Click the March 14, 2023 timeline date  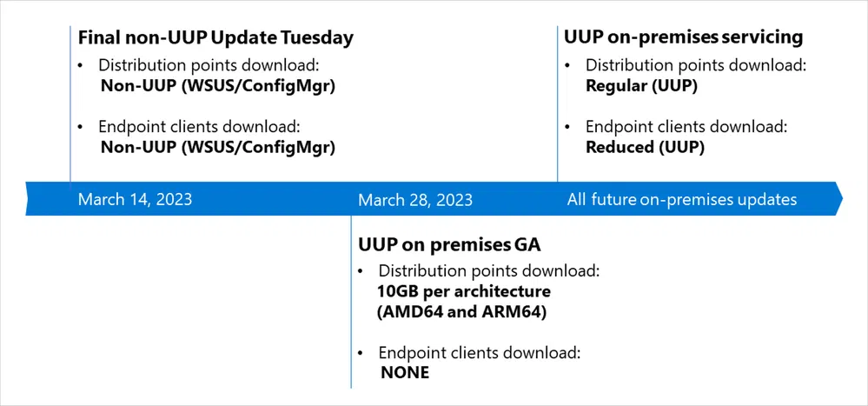coord(135,199)
